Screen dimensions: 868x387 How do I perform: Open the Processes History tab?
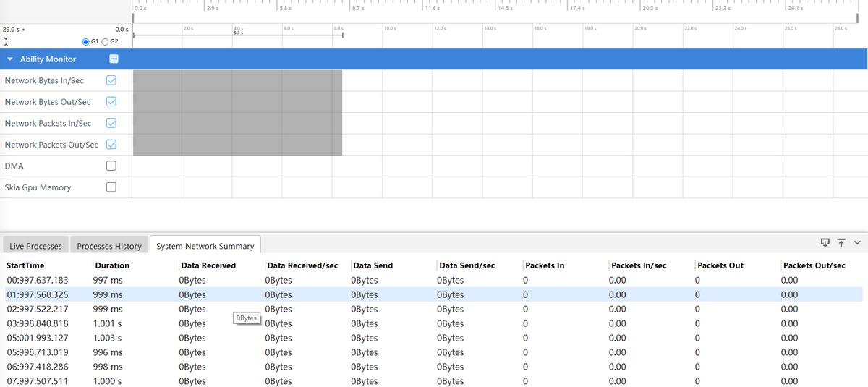point(109,246)
